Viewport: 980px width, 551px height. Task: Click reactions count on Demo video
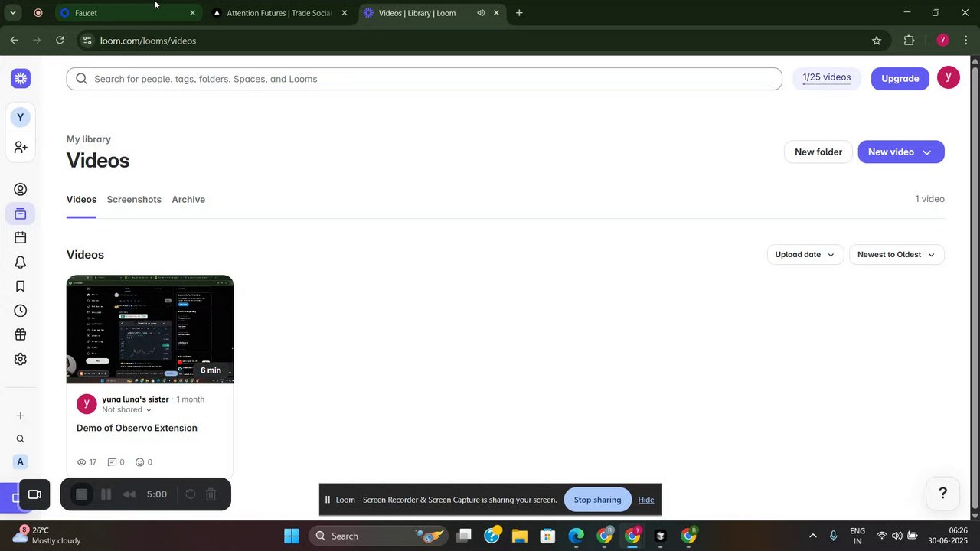tap(144, 462)
